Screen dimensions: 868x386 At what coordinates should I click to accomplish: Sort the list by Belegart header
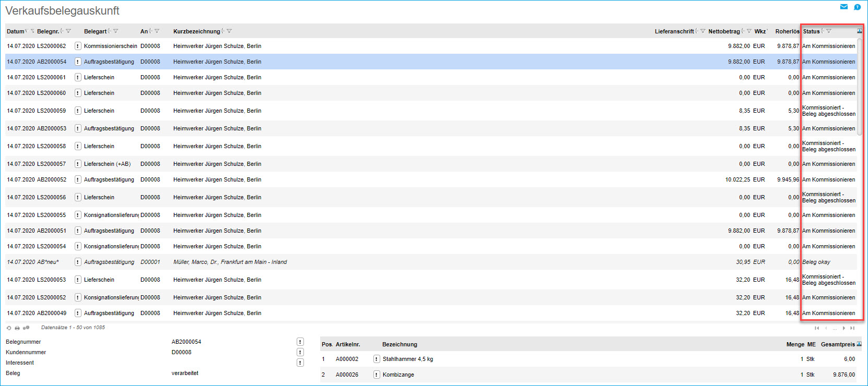coord(95,31)
